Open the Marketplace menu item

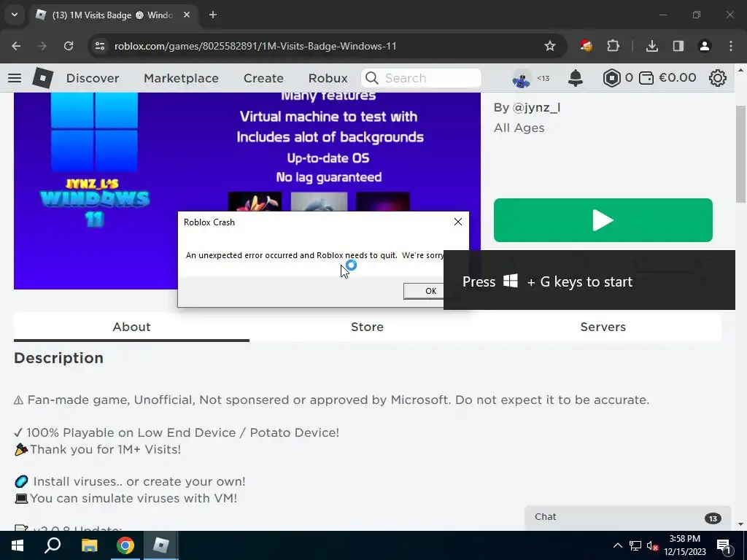coord(181,78)
